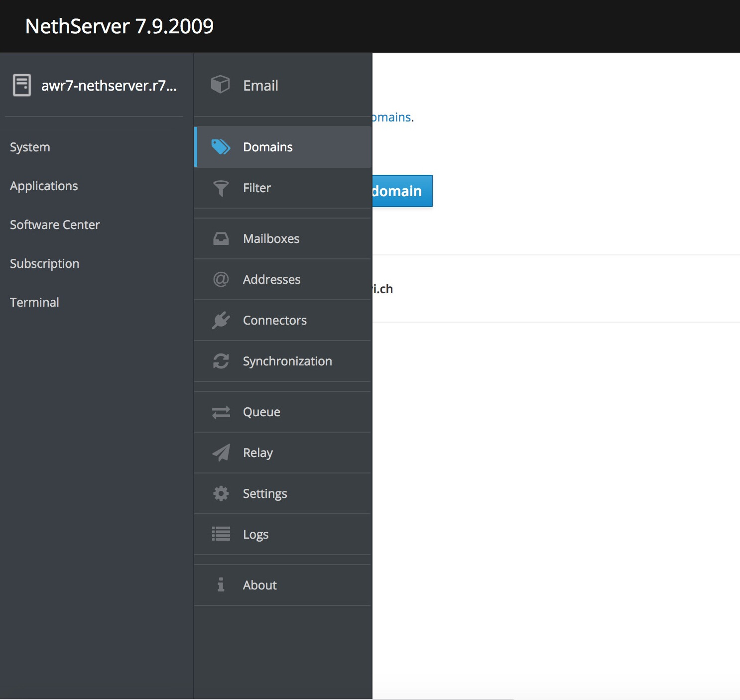
Task: Click the Synchronization refresh arrows icon
Action: (221, 361)
